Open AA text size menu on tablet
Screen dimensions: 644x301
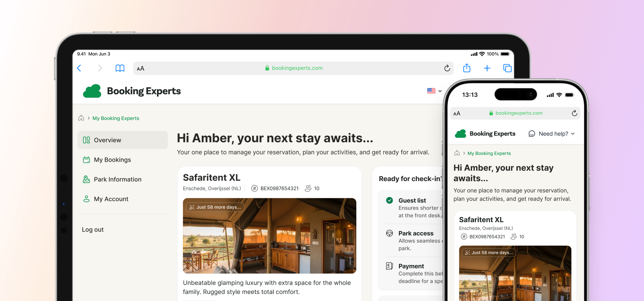(x=141, y=68)
